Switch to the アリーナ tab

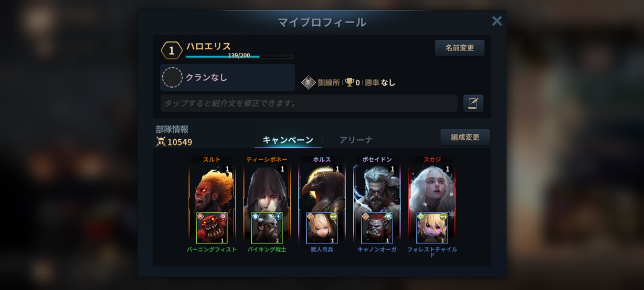[x=356, y=140]
